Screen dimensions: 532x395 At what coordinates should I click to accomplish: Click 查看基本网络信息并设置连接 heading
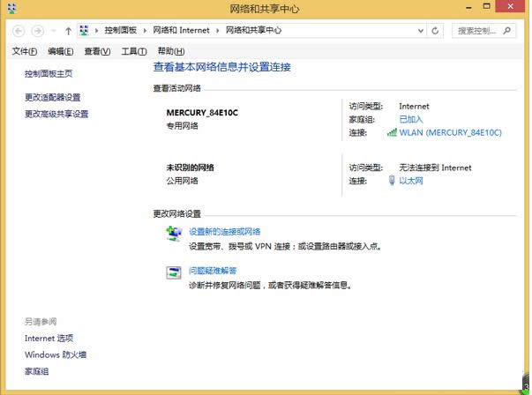tap(222, 67)
